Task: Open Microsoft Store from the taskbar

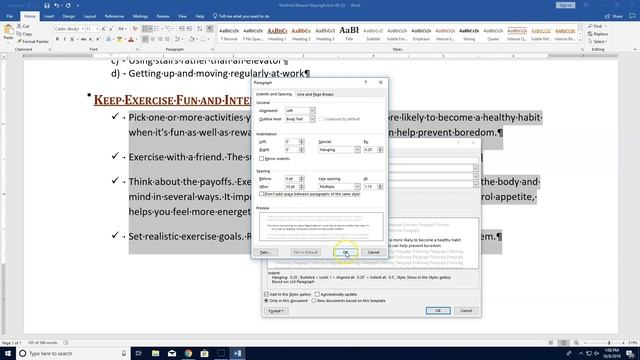Action: (204, 353)
